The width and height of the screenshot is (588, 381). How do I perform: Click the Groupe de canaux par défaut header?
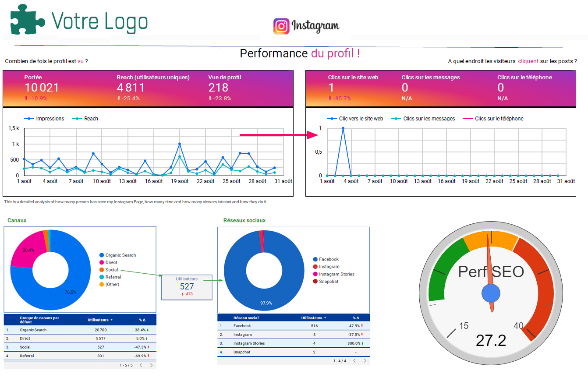(39, 320)
